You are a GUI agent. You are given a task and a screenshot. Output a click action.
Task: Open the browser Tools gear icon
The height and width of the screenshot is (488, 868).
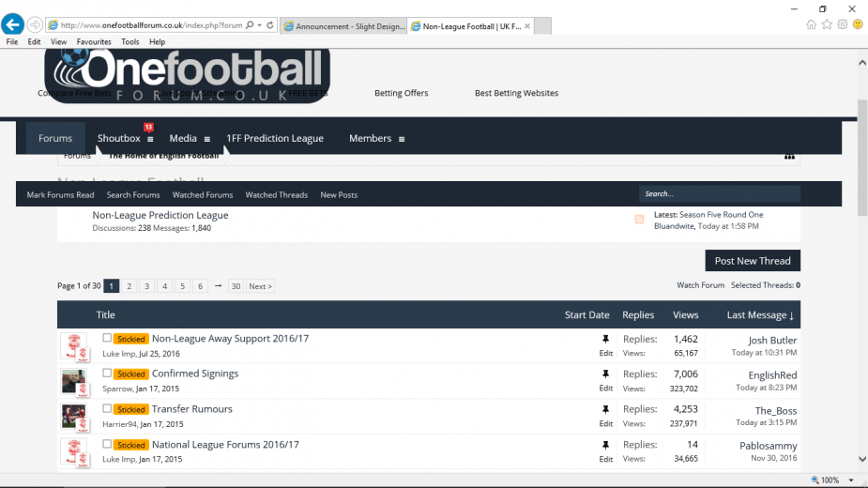click(x=842, y=24)
